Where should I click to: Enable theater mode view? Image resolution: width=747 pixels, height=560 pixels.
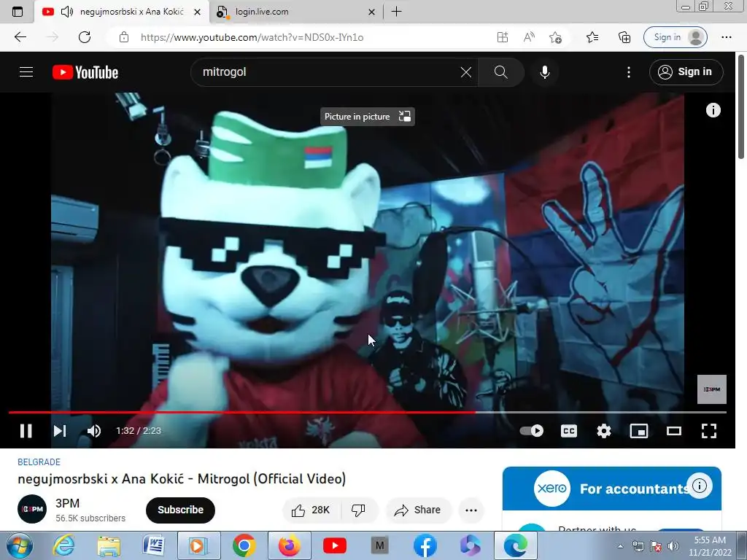pos(673,431)
